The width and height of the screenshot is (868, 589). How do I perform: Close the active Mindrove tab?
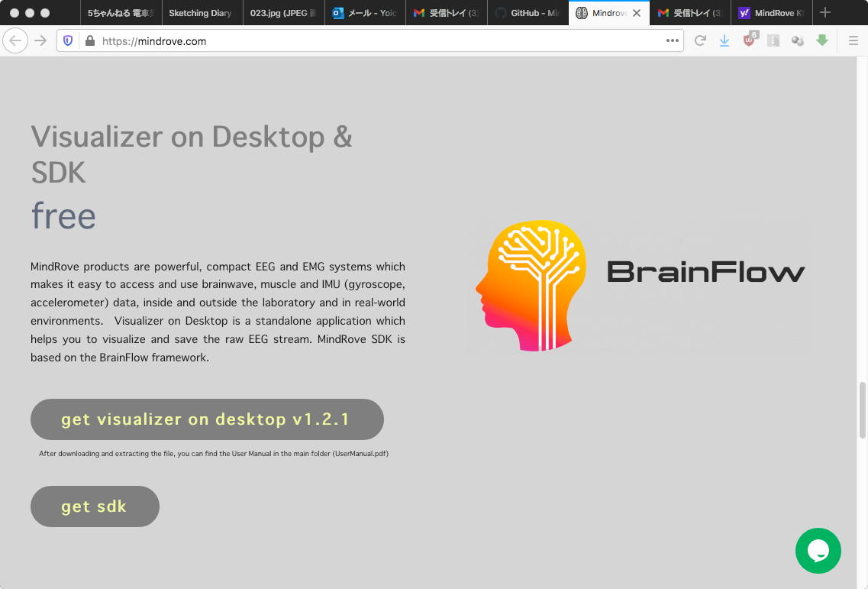pyautogui.click(x=637, y=13)
